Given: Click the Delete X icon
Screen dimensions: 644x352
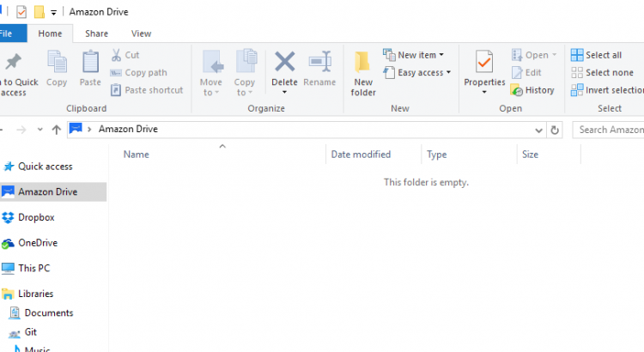Looking at the screenshot, I should (x=284, y=62).
